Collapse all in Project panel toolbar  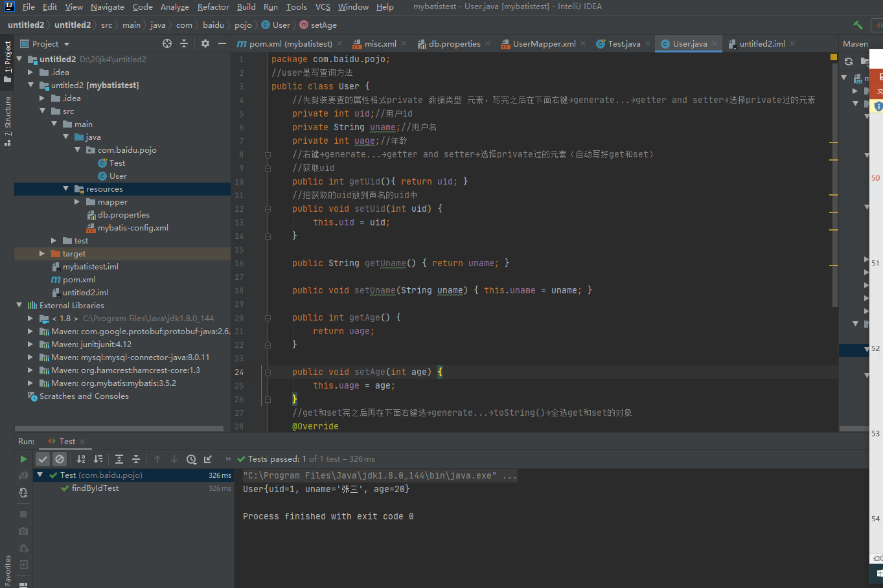coord(184,43)
